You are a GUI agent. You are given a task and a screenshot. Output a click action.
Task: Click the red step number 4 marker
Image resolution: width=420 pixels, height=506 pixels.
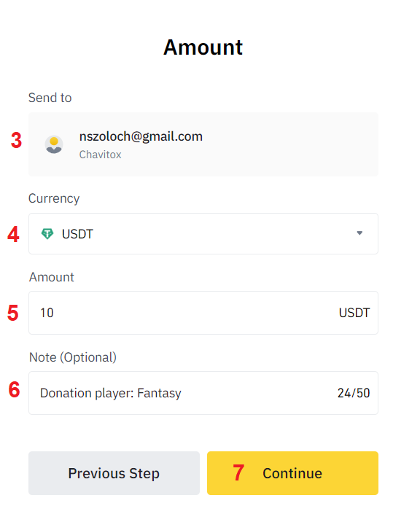(x=13, y=234)
